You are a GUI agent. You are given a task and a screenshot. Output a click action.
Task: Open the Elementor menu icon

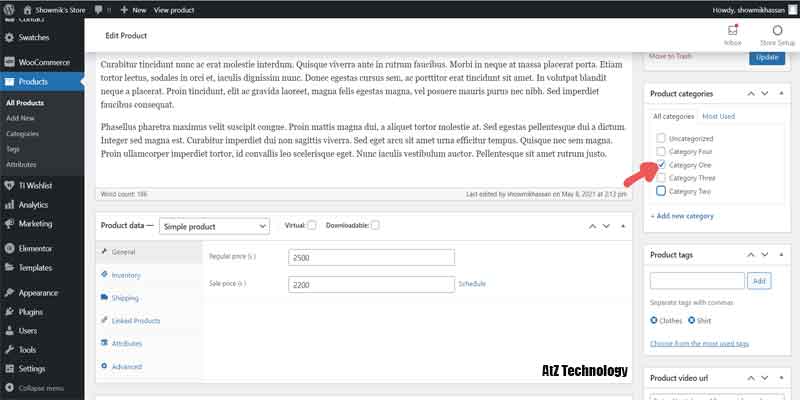(10, 248)
